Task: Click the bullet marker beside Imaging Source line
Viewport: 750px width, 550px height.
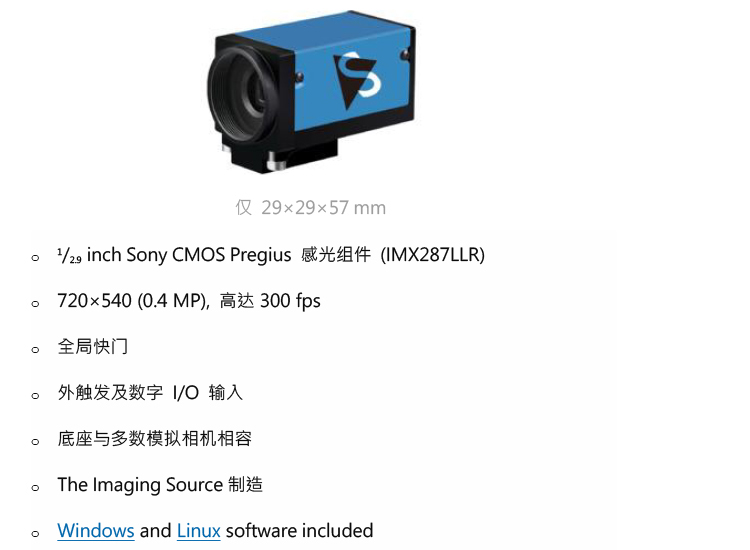Action: click(x=35, y=487)
